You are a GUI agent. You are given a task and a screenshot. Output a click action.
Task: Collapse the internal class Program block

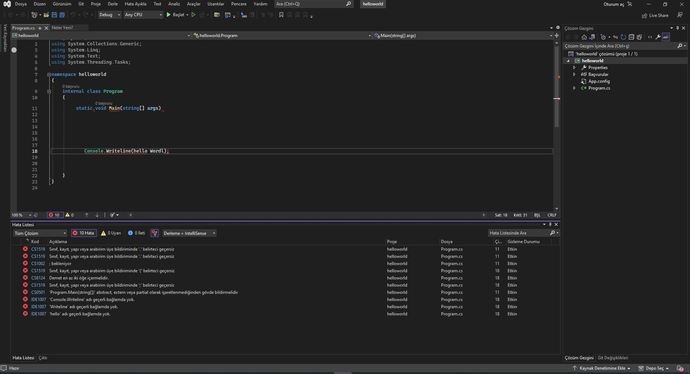point(49,92)
